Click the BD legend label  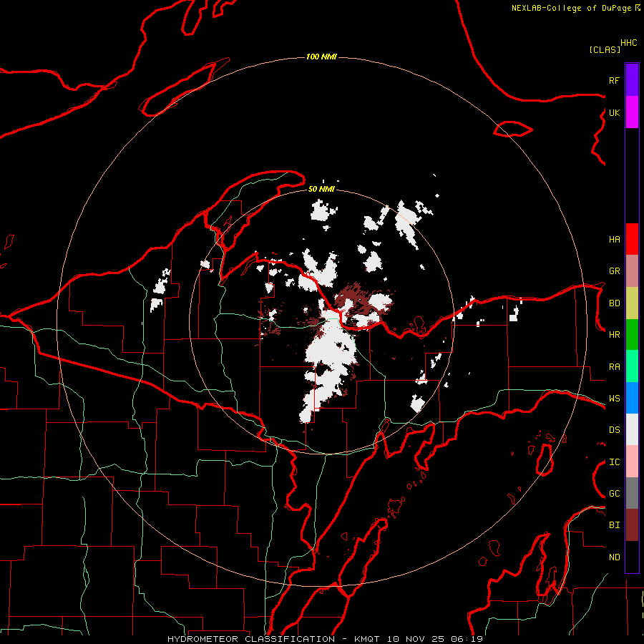614,303
